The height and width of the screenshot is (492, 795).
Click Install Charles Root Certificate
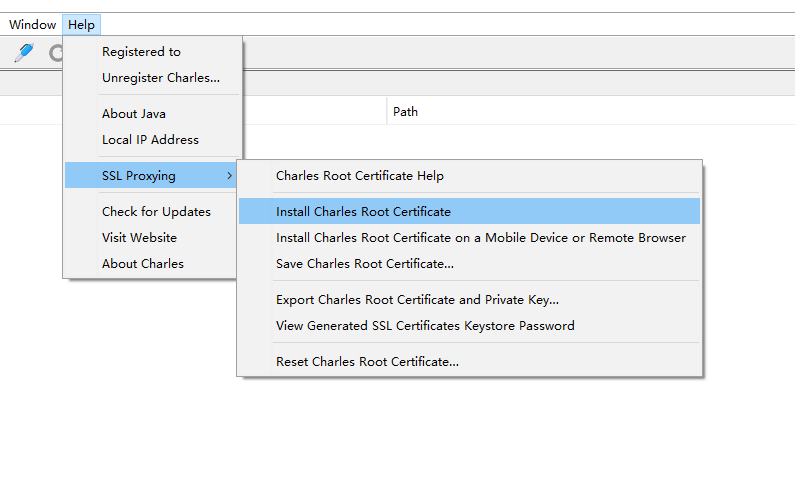(x=469, y=212)
